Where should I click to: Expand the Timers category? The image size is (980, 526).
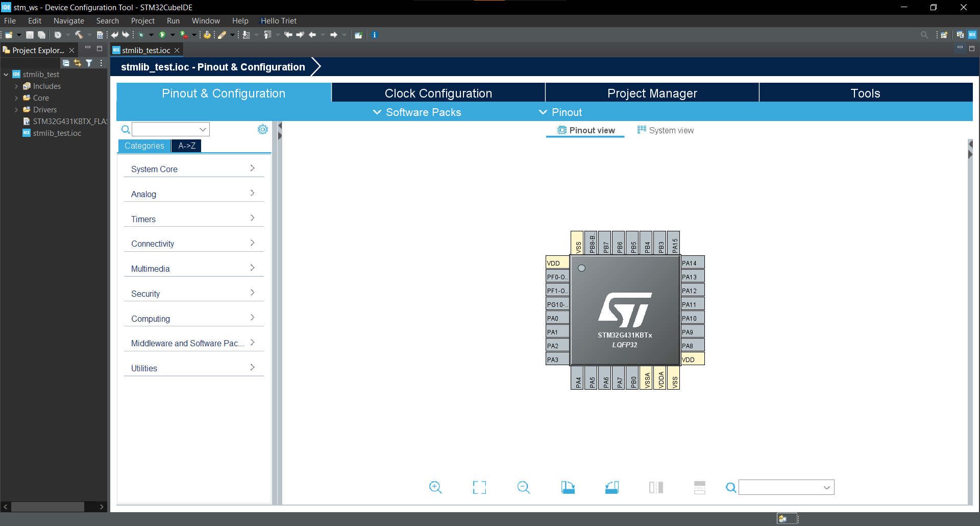coord(193,219)
